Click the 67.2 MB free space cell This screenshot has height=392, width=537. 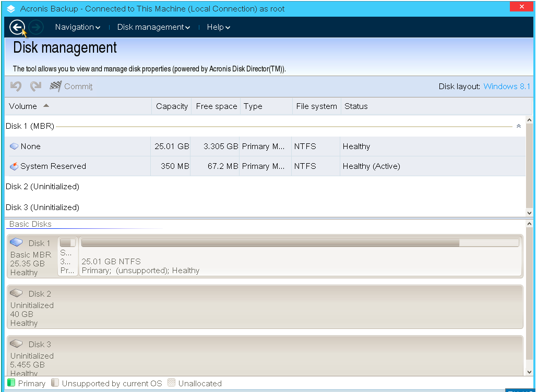tap(214, 166)
